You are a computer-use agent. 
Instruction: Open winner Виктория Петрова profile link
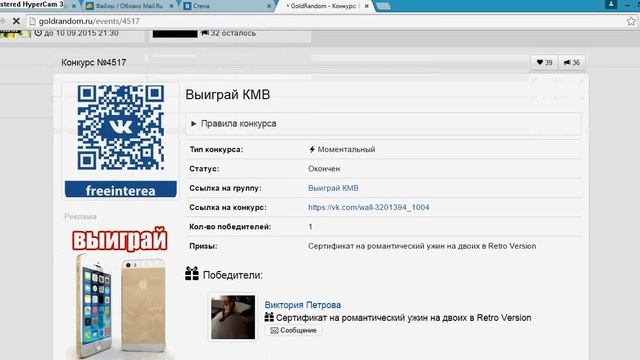pyautogui.click(x=302, y=305)
